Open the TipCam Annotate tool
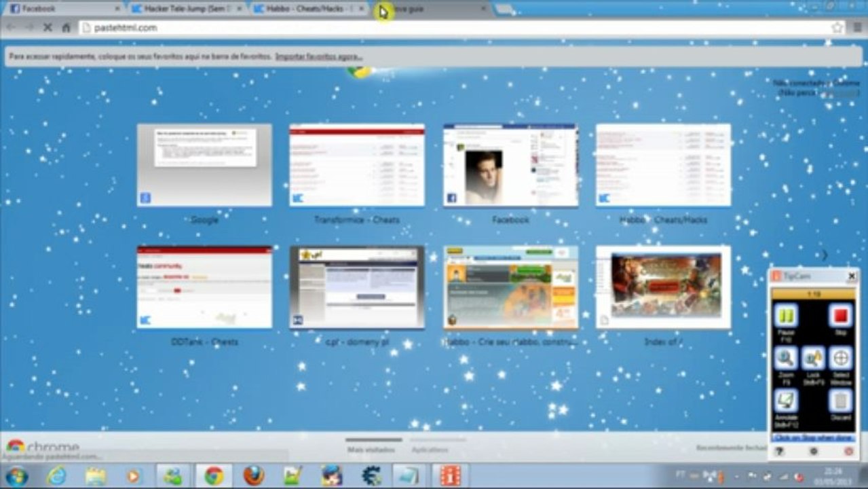This screenshot has height=489, width=868. click(786, 401)
